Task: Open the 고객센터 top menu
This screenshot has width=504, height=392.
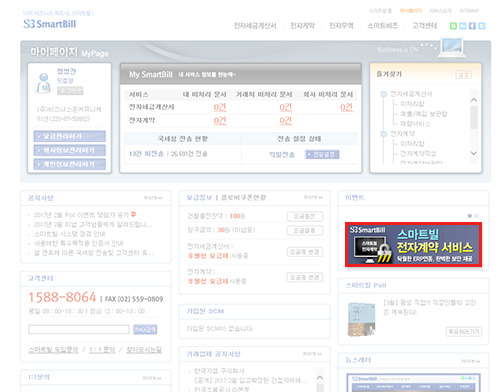Action: click(424, 26)
